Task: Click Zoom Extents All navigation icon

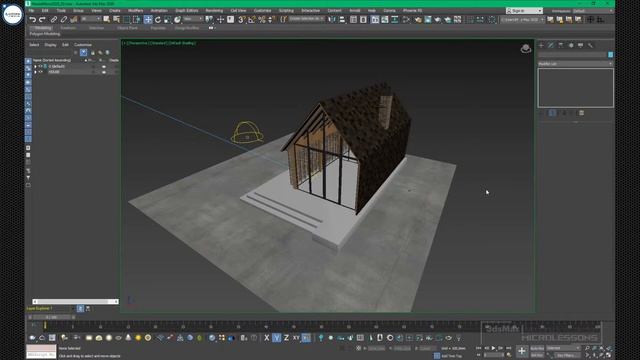Action: coord(609,348)
